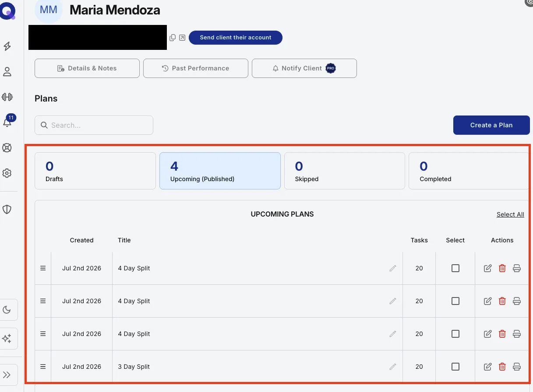The image size is (533, 392).
Task: Delete the second 4 Day Split plan
Action: [x=502, y=301]
